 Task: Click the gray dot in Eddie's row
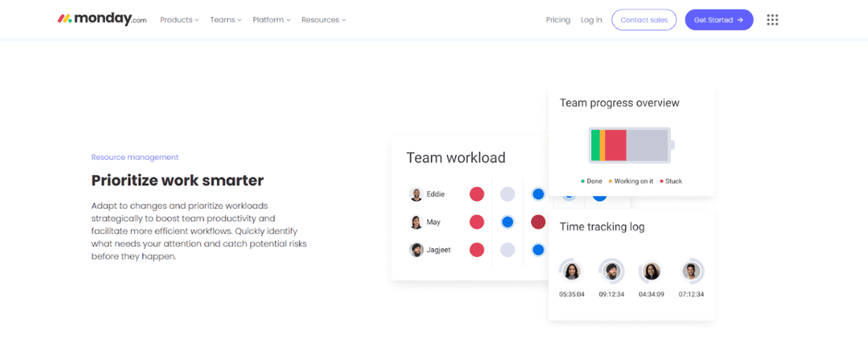click(x=507, y=194)
